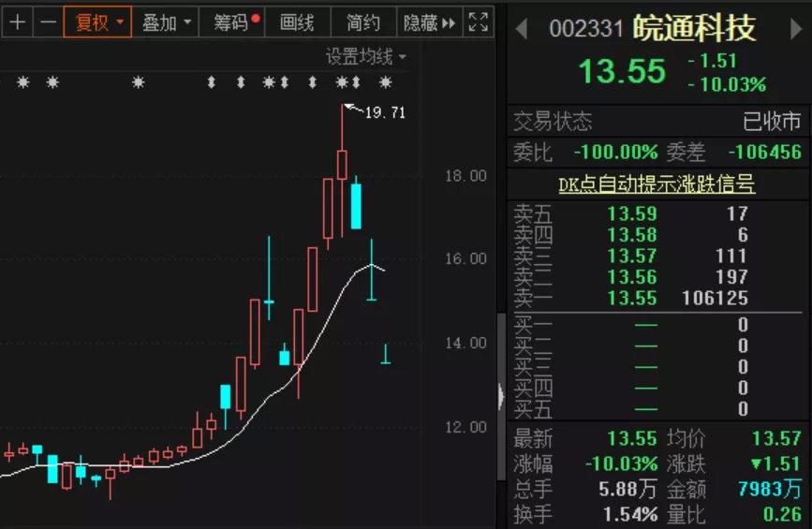Click 换手 value 1.54%
Viewport: 812px width, 529px height.
tap(630, 515)
